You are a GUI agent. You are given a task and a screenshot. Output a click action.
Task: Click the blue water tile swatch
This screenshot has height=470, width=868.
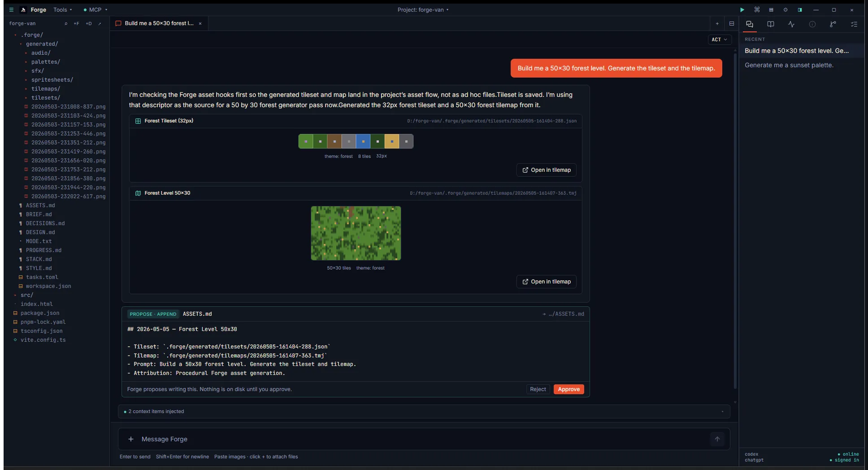(363, 141)
